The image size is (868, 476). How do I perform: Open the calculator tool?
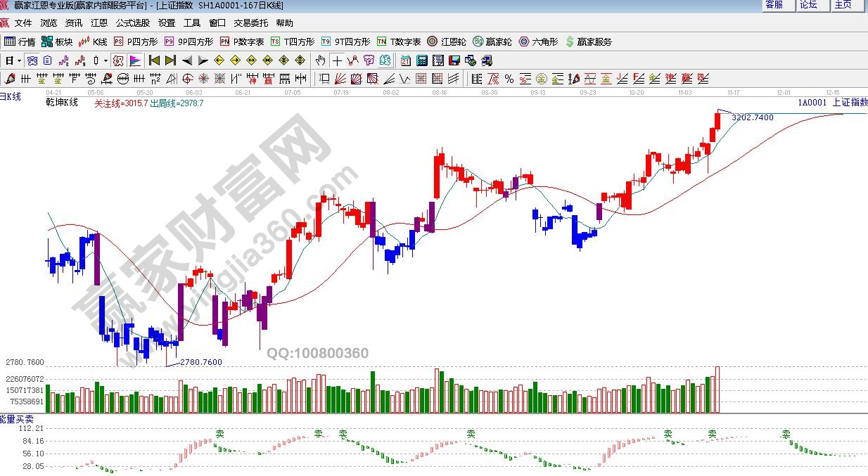(422, 60)
